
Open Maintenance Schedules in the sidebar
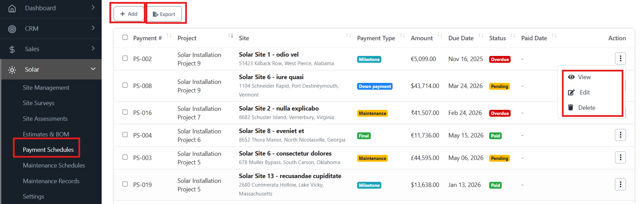54,165
